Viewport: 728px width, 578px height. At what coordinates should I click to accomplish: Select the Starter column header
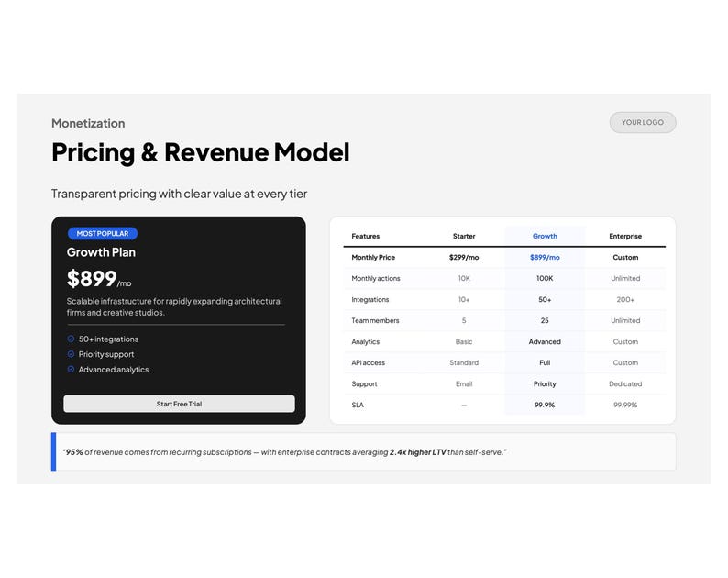(x=464, y=236)
